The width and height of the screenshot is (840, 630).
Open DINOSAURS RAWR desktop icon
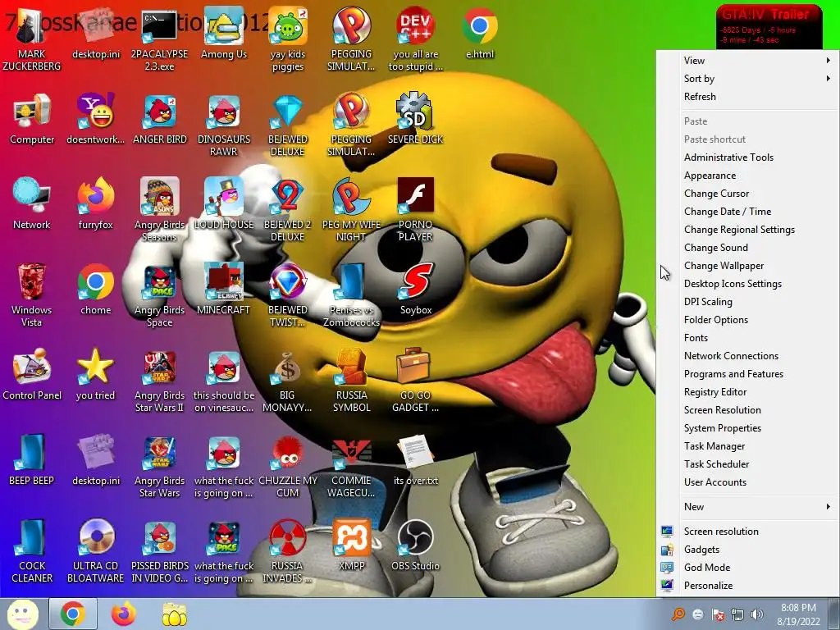coord(224,126)
